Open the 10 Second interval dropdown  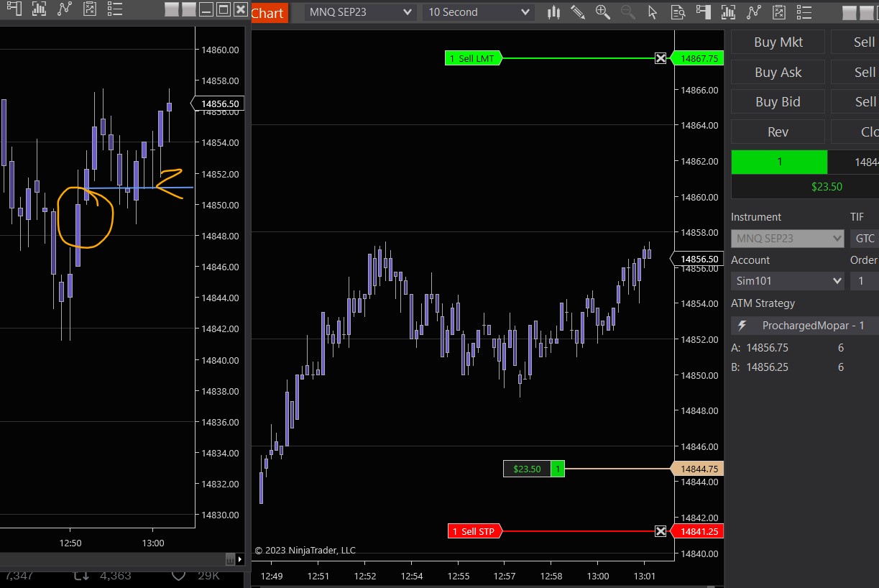coord(478,12)
